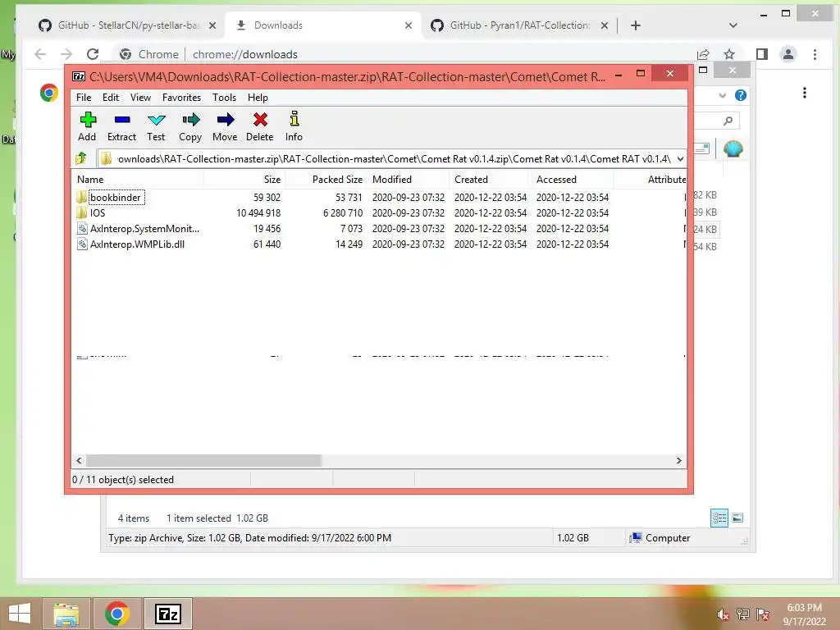Image resolution: width=840 pixels, height=630 pixels.
Task: Open a new Chrome tab
Action: [636, 25]
